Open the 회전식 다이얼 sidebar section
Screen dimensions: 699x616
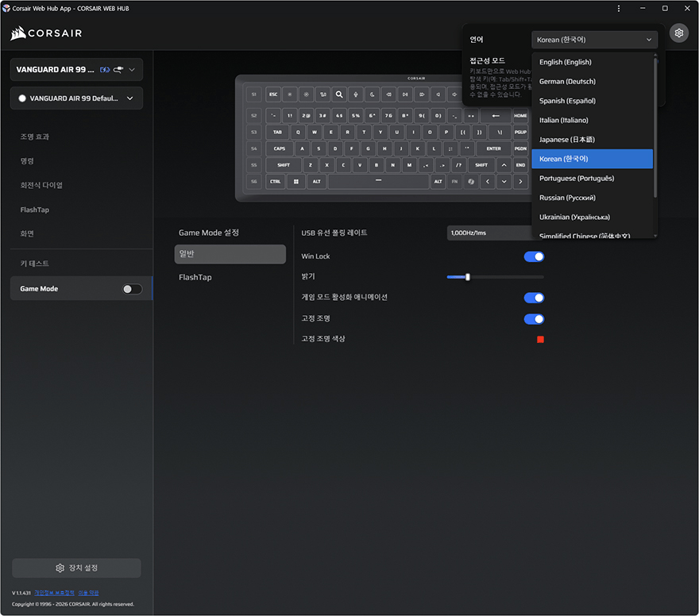click(x=41, y=185)
